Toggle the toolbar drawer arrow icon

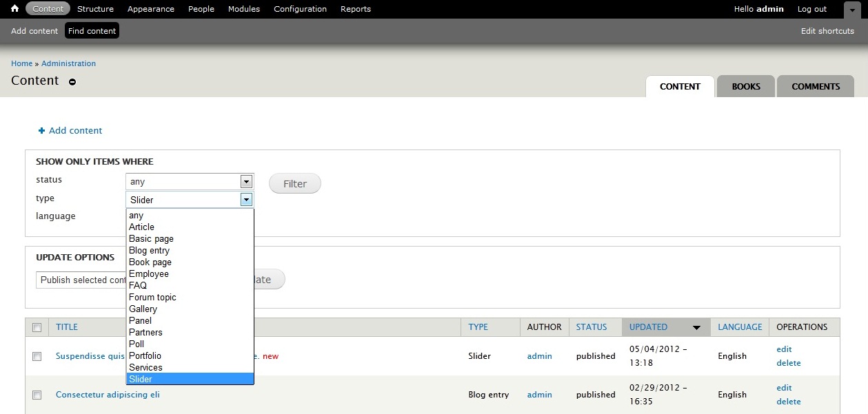tap(852, 10)
